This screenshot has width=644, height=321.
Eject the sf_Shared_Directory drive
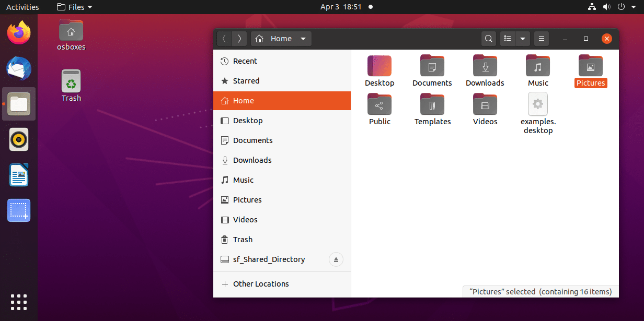(336, 259)
